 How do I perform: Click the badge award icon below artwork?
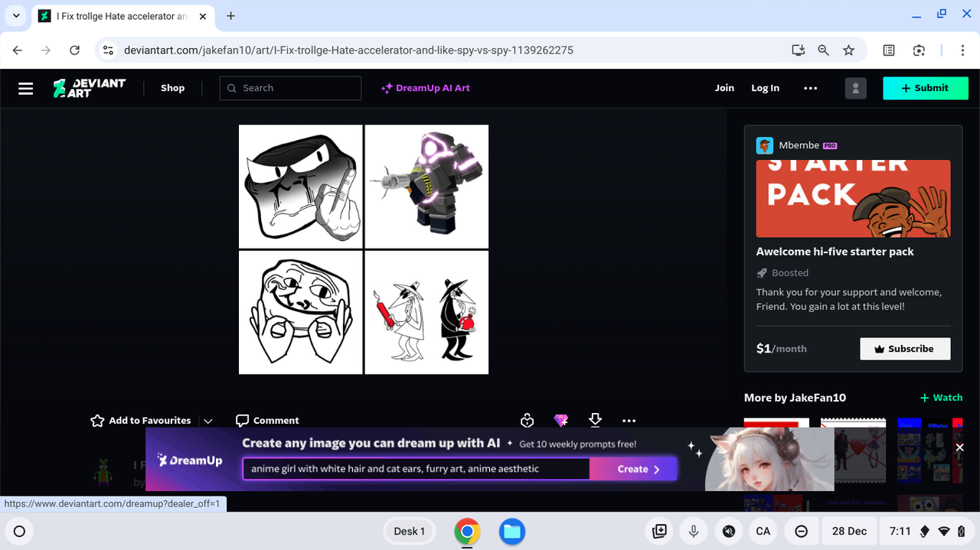(527, 420)
